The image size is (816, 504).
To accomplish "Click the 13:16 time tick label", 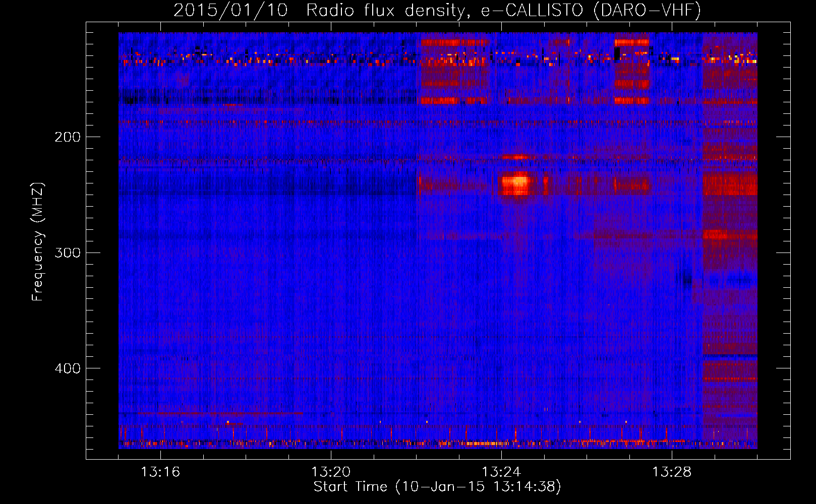I will point(160,472).
